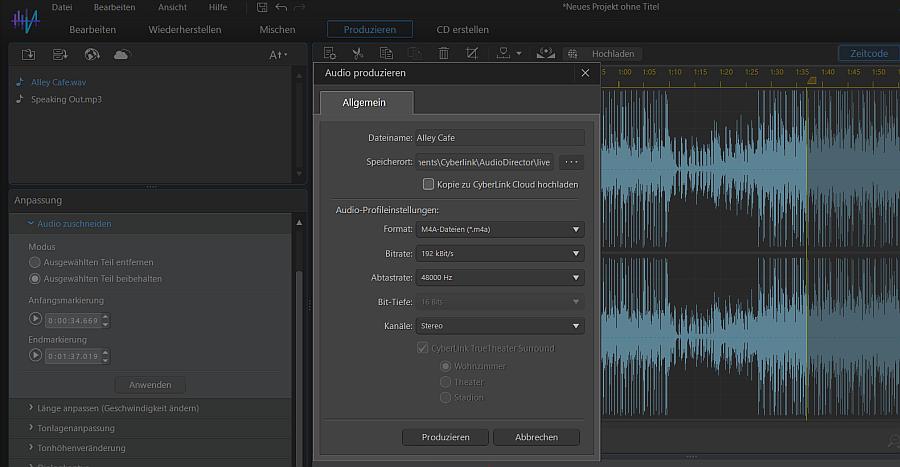Open the Datei menu
The width and height of the screenshot is (900, 467).
click(62, 7)
